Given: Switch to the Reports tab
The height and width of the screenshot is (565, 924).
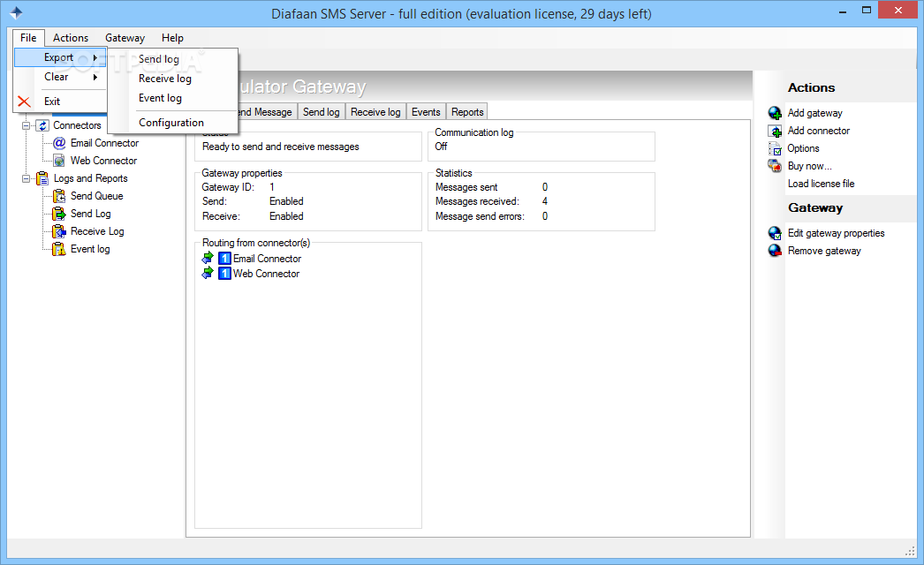Looking at the screenshot, I should pyautogui.click(x=467, y=112).
